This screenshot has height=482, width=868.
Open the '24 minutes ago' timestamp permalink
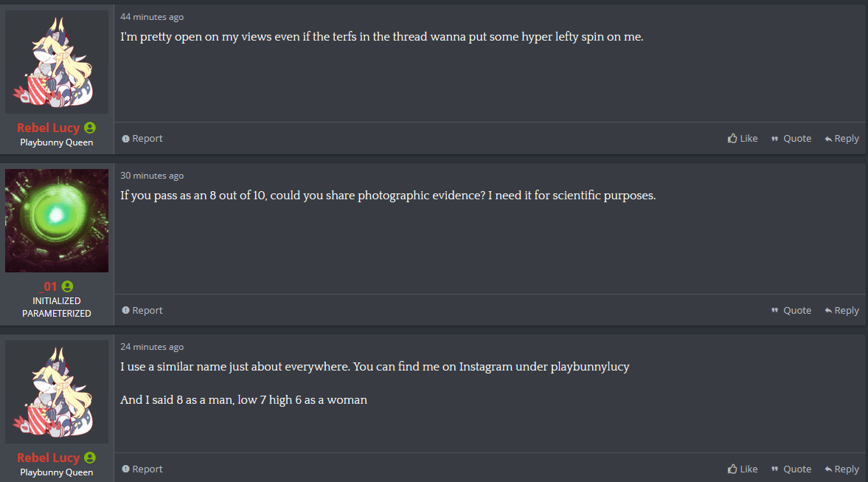(152, 347)
